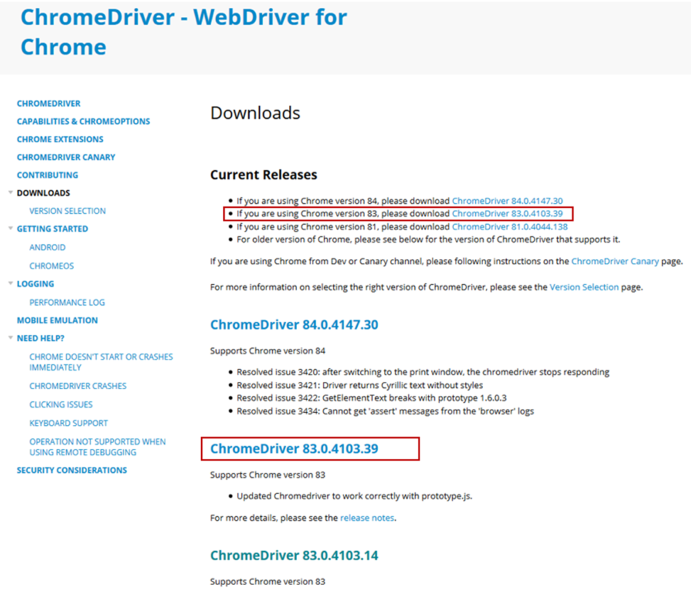Download ChromeDriver 83.0.4103.39

click(507, 213)
